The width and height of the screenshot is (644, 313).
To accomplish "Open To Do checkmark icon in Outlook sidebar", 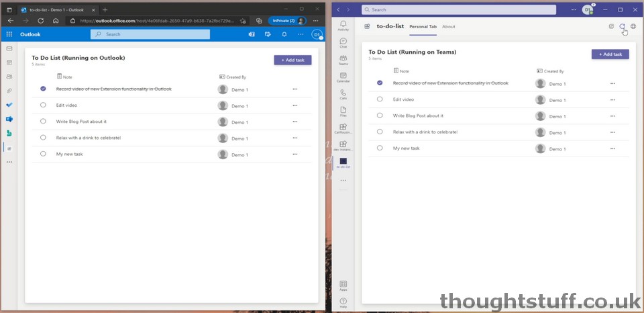I will coord(9,105).
